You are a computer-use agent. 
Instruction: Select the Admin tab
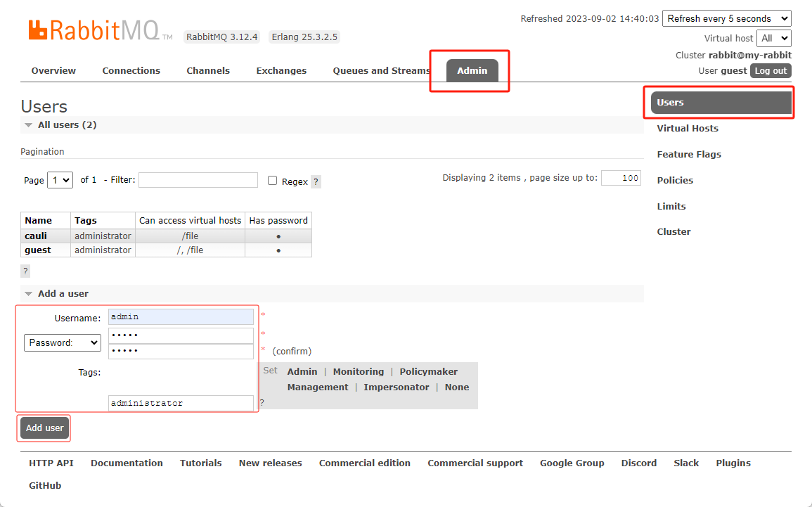[x=472, y=70]
